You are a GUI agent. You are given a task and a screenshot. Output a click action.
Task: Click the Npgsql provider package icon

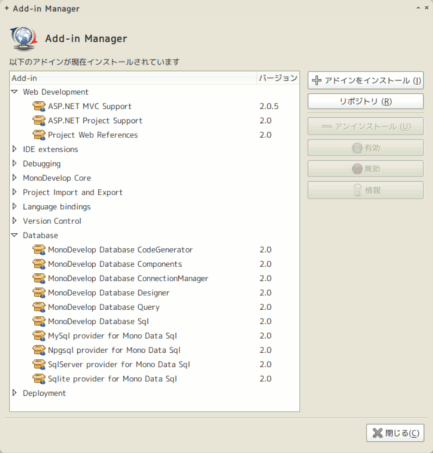(39, 350)
